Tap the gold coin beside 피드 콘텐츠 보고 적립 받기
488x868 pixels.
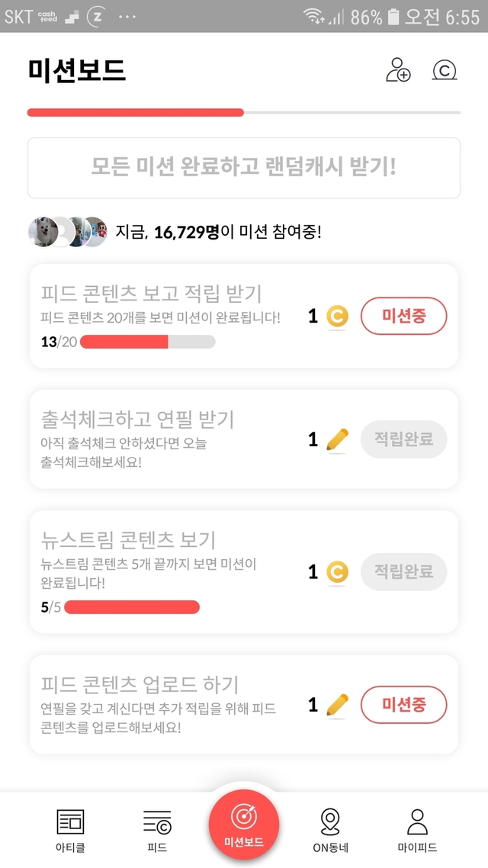(337, 316)
